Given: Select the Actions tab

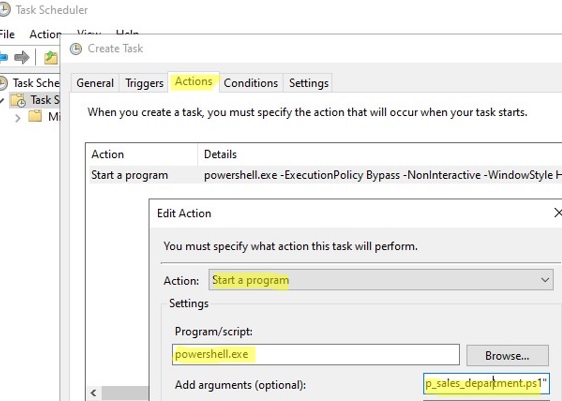Looking at the screenshot, I should [x=194, y=82].
